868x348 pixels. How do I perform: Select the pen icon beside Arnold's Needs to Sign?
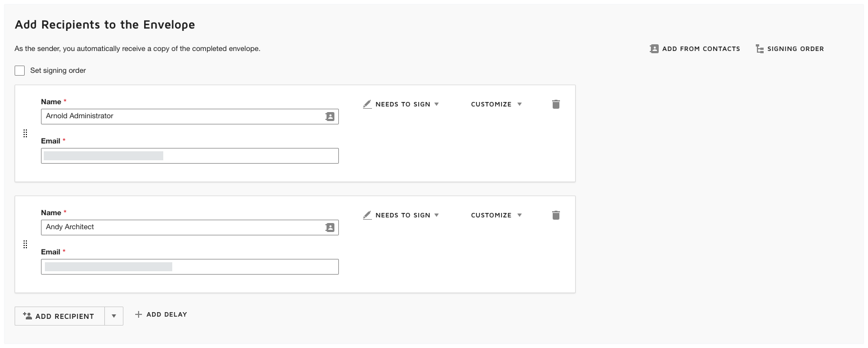coord(368,104)
